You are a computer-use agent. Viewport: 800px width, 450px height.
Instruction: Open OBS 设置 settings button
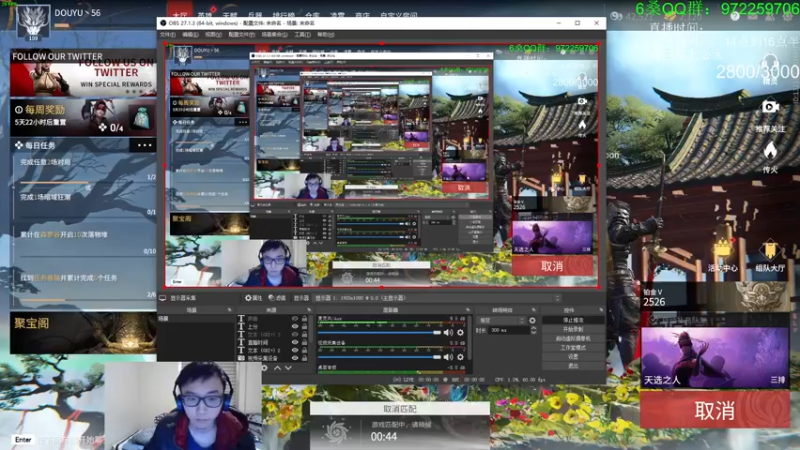(573, 357)
